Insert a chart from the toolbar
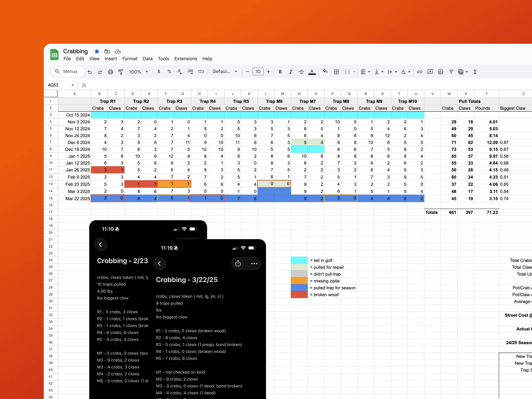This screenshot has width=532, height=399. [x=441, y=72]
